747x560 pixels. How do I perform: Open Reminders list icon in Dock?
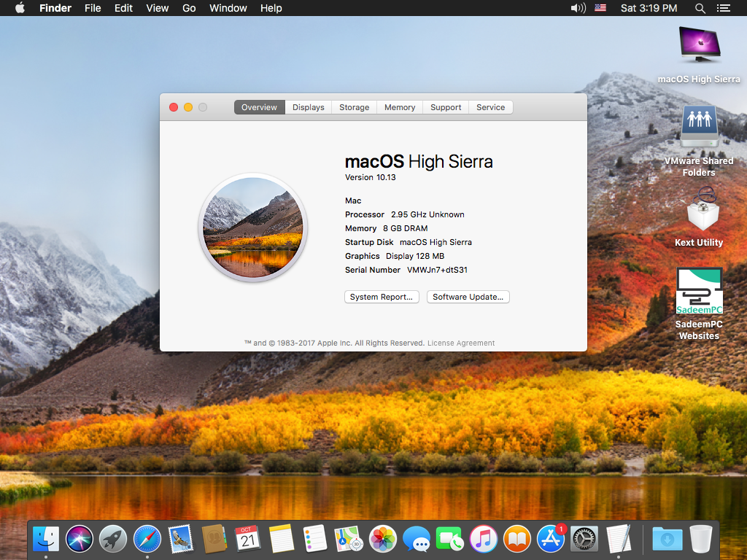(315, 539)
